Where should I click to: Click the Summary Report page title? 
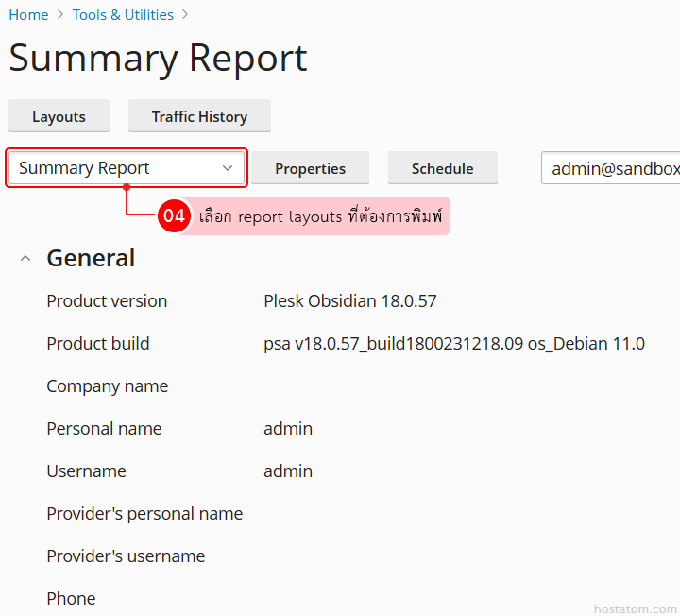coord(158,59)
